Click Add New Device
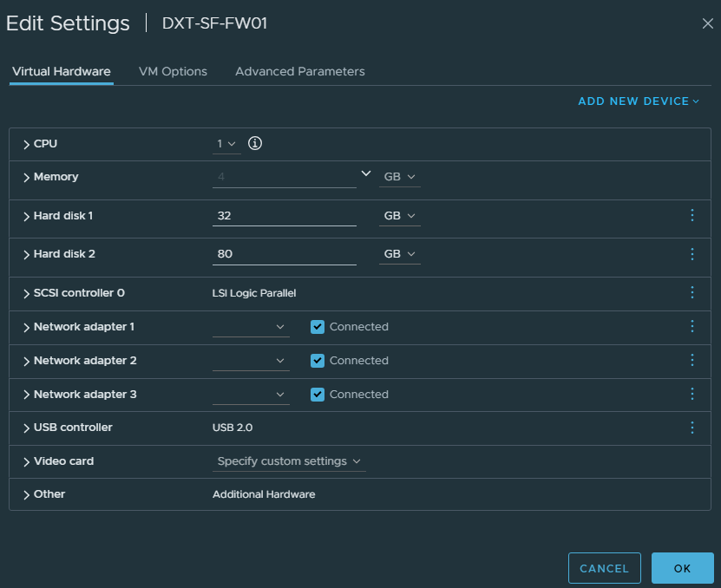721x588 pixels. tap(639, 101)
